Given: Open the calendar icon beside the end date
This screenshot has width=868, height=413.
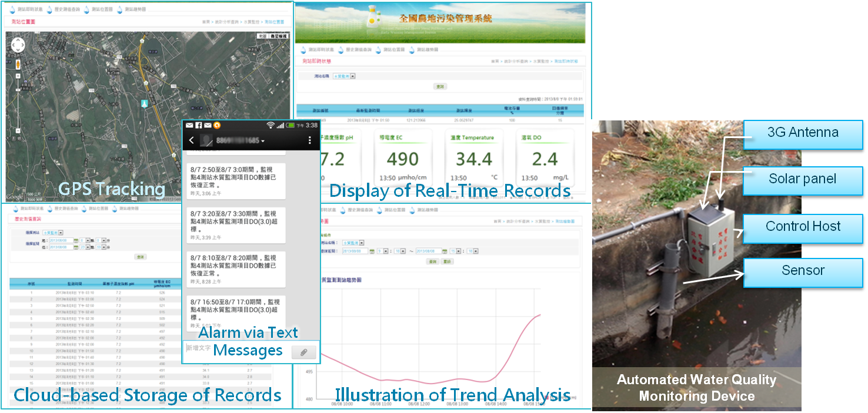Looking at the screenshot, I should (445, 251).
